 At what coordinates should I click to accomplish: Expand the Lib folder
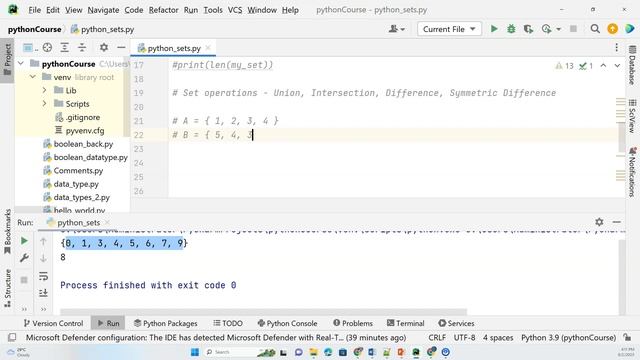coord(44,90)
